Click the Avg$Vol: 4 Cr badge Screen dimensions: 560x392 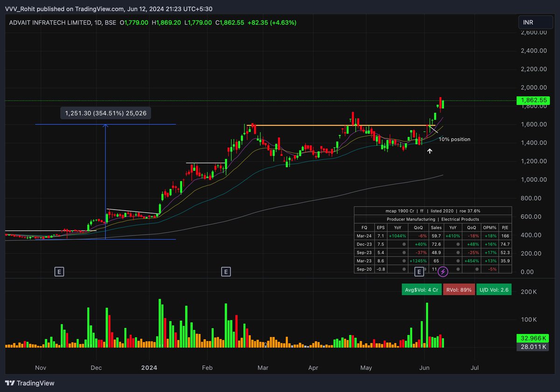point(422,290)
